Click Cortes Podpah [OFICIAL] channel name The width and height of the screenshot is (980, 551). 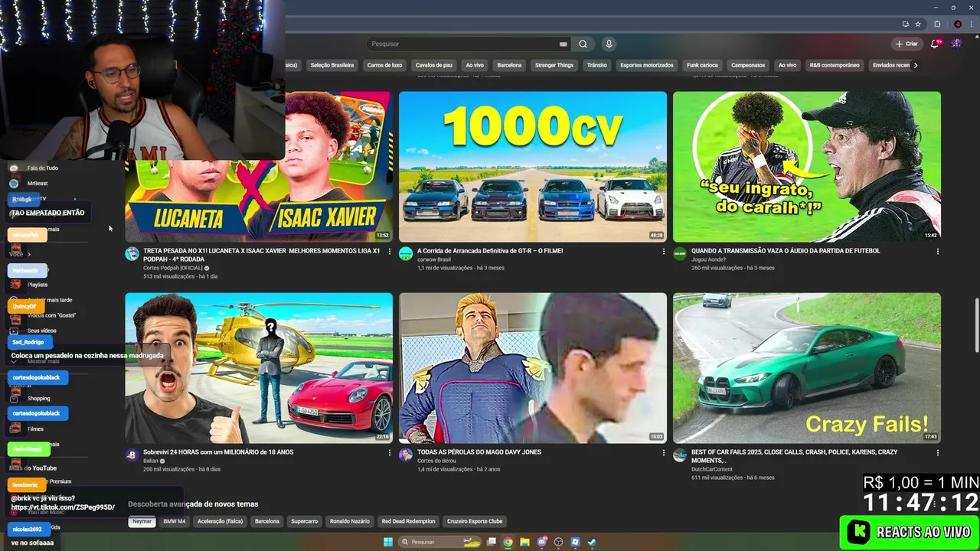pos(172,268)
